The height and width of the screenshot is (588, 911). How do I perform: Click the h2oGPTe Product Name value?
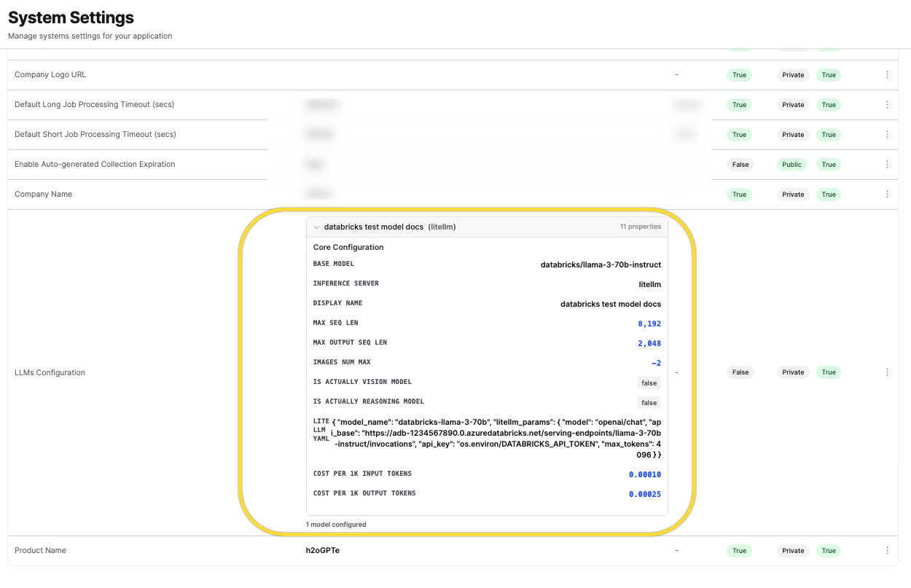(x=322, y=551)
